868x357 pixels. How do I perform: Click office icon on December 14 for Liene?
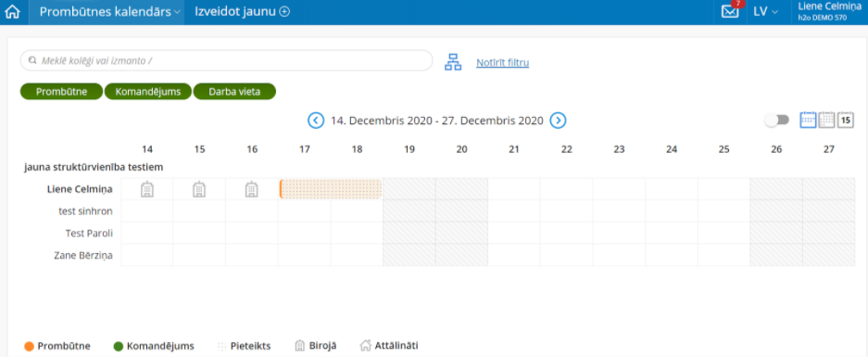tap(146, 189)
